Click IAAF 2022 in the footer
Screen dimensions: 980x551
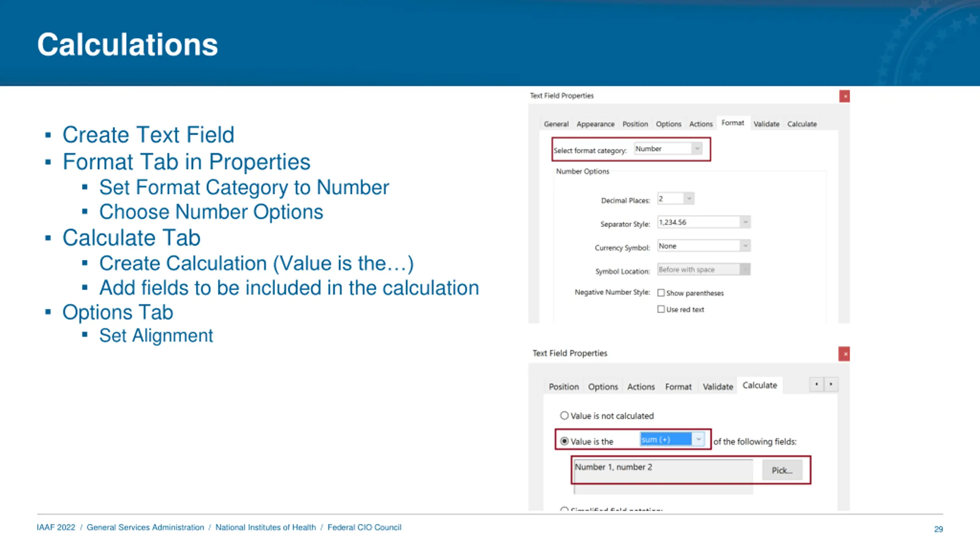click(x=56, y=527)
